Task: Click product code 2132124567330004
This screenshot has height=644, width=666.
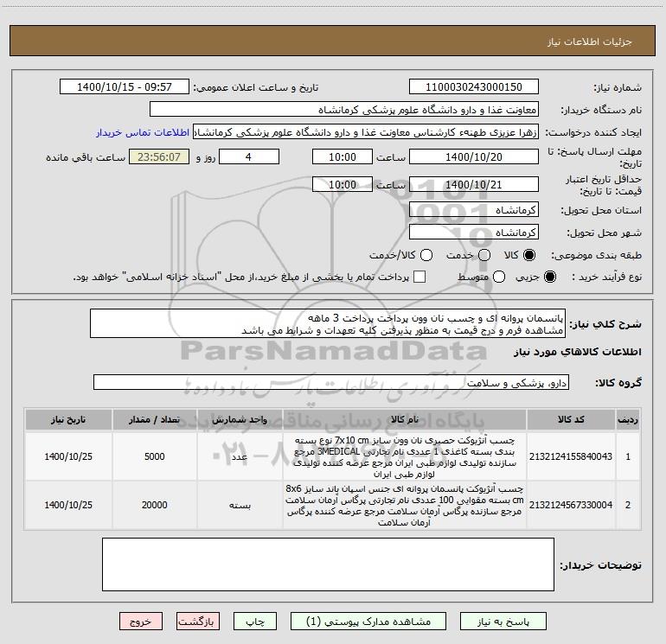Action: point(571,505)
